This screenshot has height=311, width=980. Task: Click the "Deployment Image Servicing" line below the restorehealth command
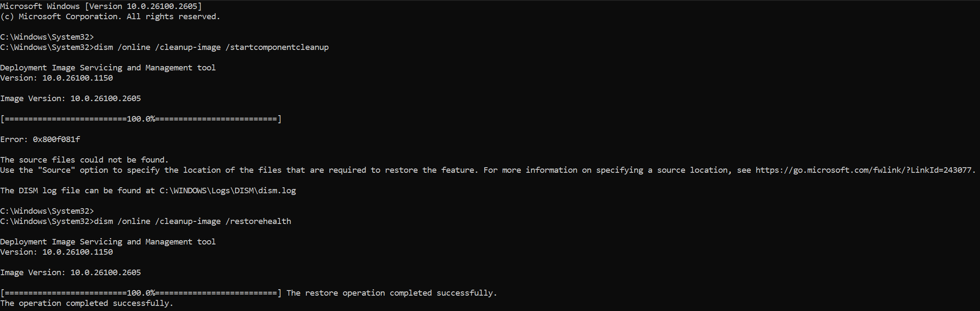point(108,242)
